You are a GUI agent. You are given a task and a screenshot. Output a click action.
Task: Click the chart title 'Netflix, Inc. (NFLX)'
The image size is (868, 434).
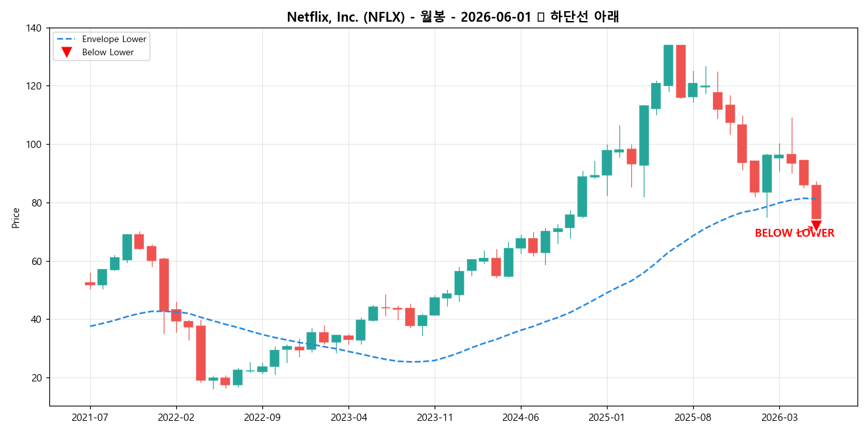(x=346, y=17)
